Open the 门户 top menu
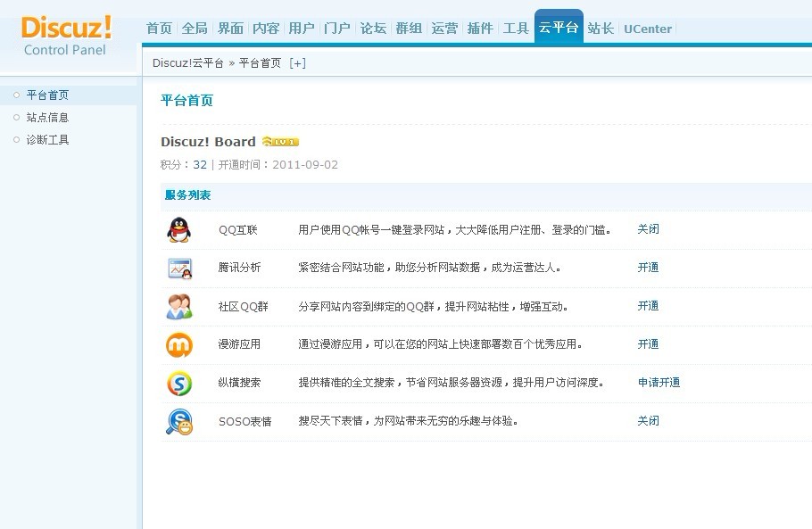This screenshot has height=529, width=812. [337, 28]
